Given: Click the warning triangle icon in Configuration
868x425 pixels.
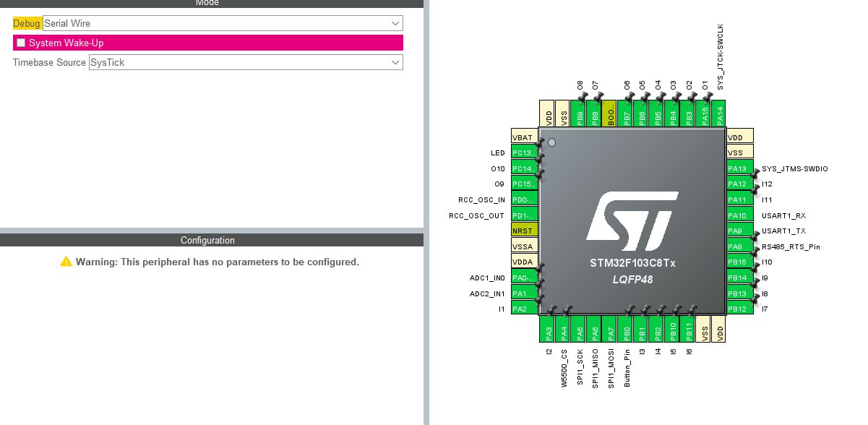Looking at the screenshot, I should click(66, 262).
